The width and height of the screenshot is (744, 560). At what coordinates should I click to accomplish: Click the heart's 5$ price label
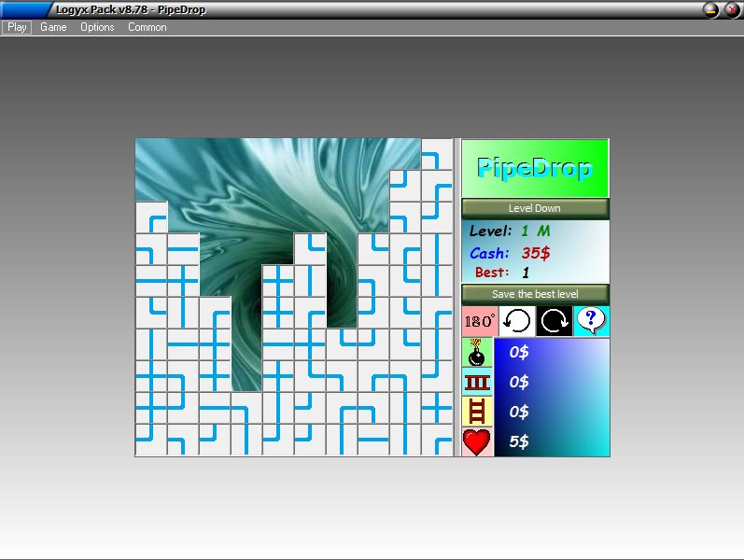[519, 442]
